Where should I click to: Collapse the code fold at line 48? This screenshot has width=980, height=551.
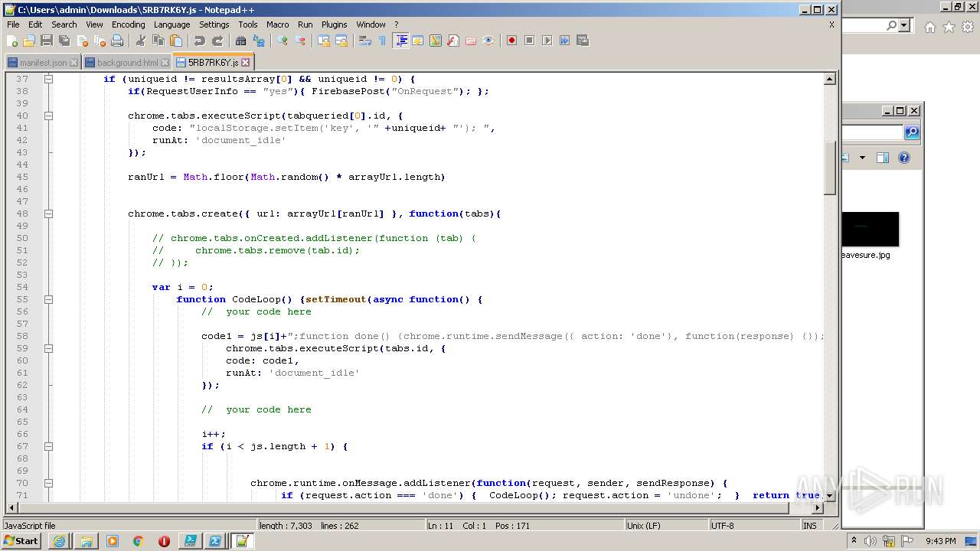48,214
